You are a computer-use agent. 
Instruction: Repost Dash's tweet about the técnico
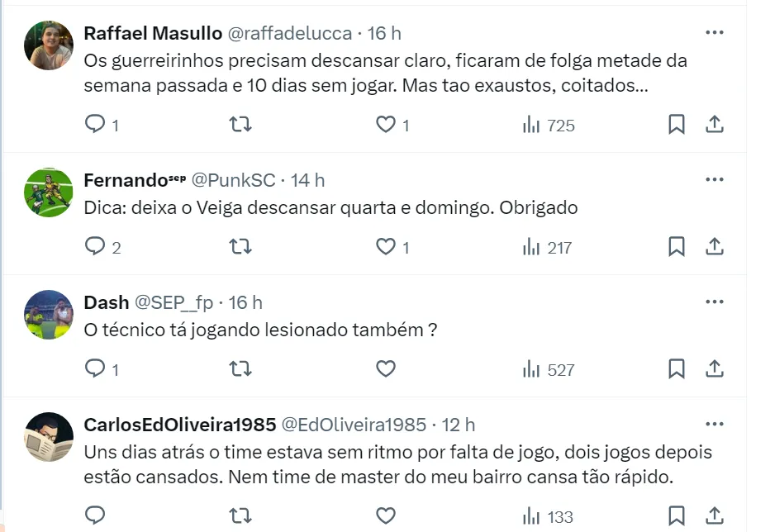tap(240, 369)
